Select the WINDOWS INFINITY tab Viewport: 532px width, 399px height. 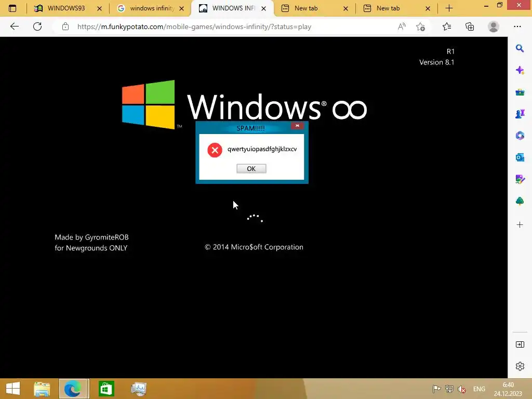233,8
